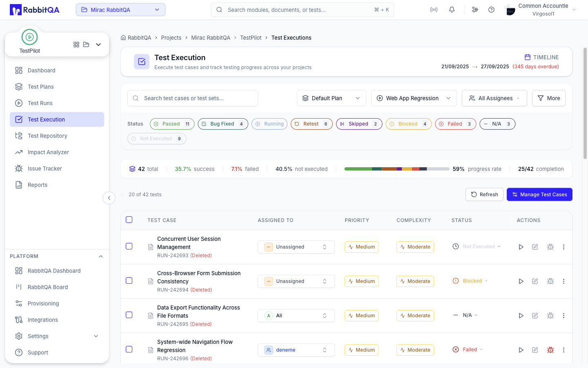
Task: Select all tests with the header checkbox
Action: tap(129, 220)
